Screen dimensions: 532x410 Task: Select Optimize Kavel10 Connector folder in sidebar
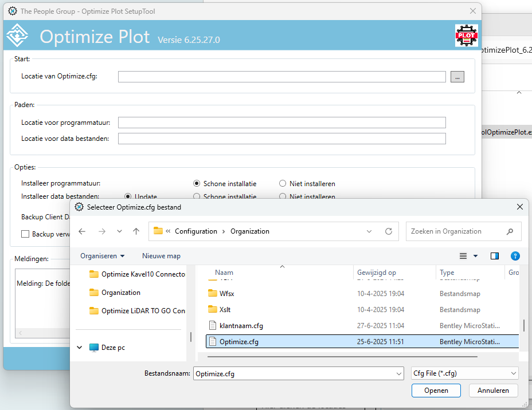(137, 274)
